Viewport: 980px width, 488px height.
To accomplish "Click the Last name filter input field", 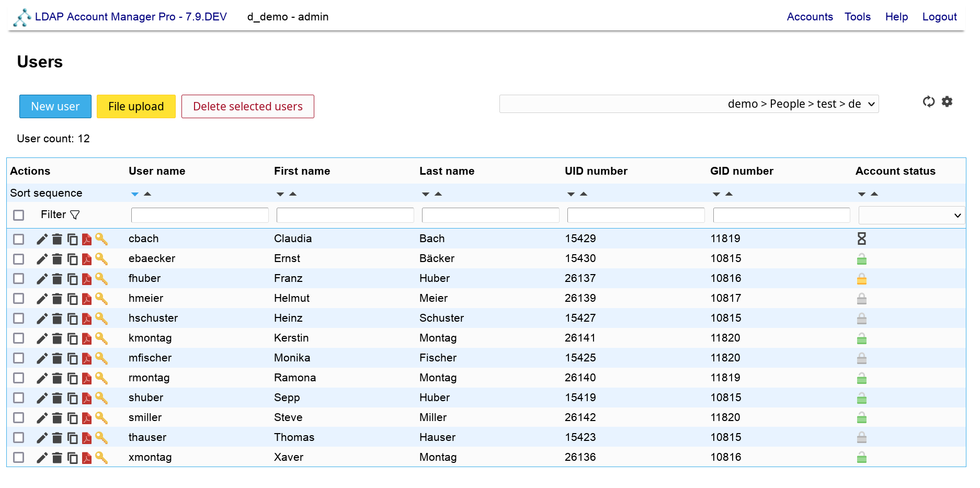I will [x=490, y=215].
